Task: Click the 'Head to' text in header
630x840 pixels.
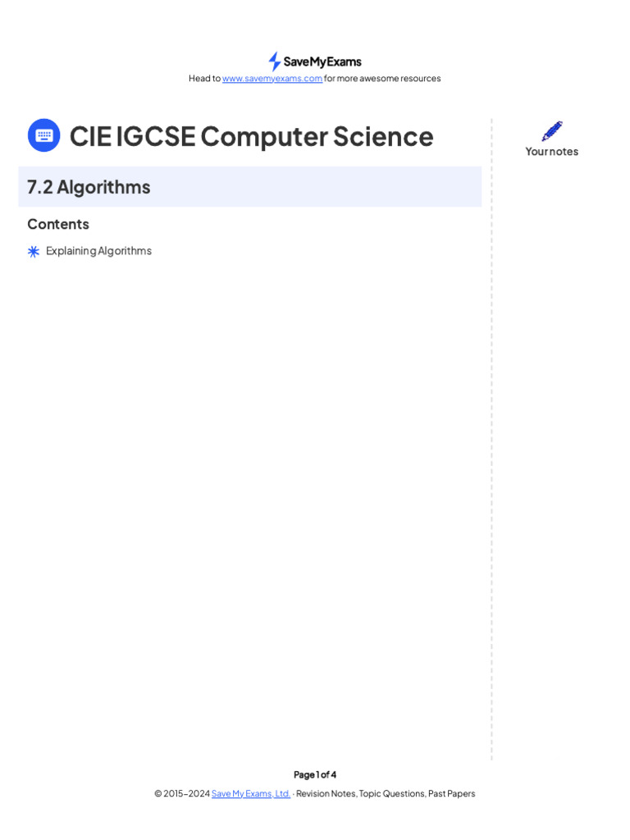Action: [x=204, y=79]
